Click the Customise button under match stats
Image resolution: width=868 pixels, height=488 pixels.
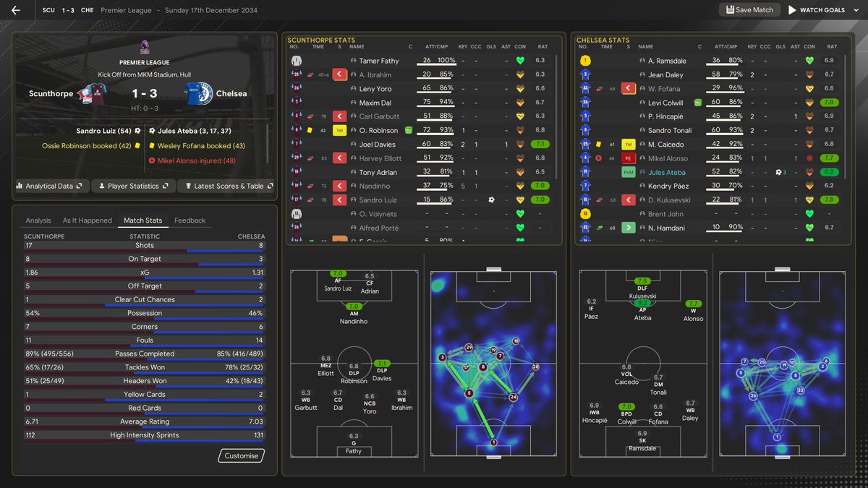pos(241,455)
